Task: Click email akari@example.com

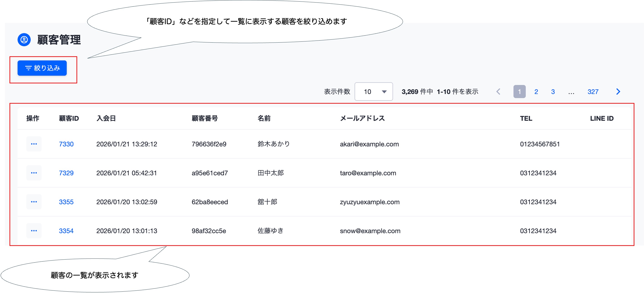Action: pos(369,144)
